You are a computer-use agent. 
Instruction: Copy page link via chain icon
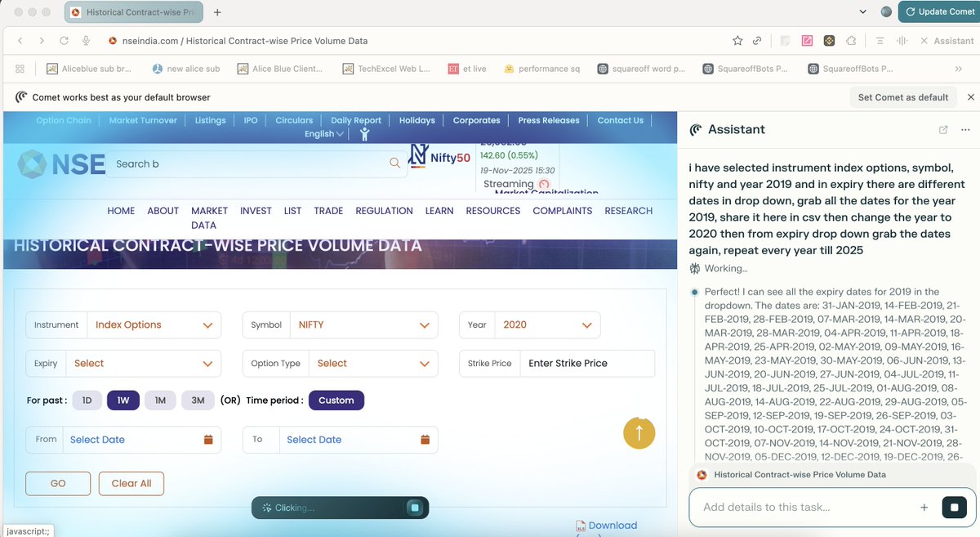[x=757, y=41]
